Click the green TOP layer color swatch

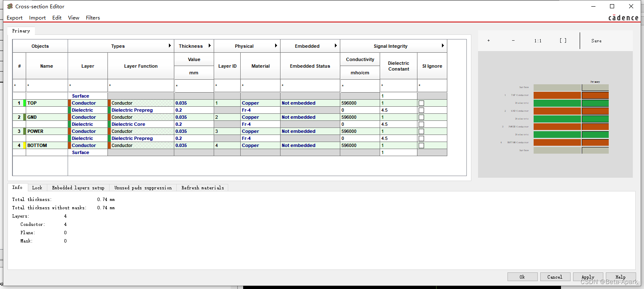(24, 103)
